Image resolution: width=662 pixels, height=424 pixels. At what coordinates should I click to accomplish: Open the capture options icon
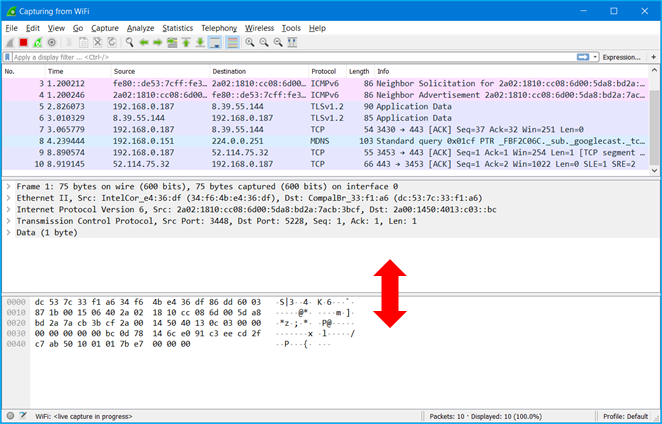[x=52, y=42]
